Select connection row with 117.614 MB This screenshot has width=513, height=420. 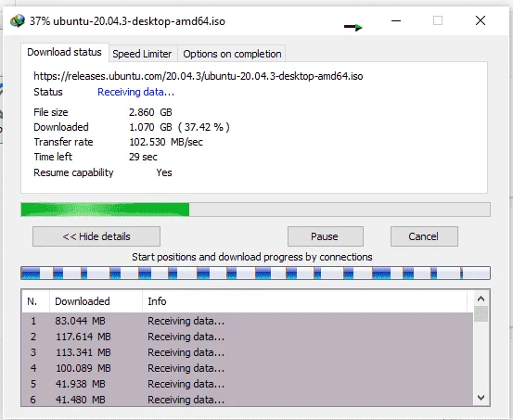coord(248,337)
